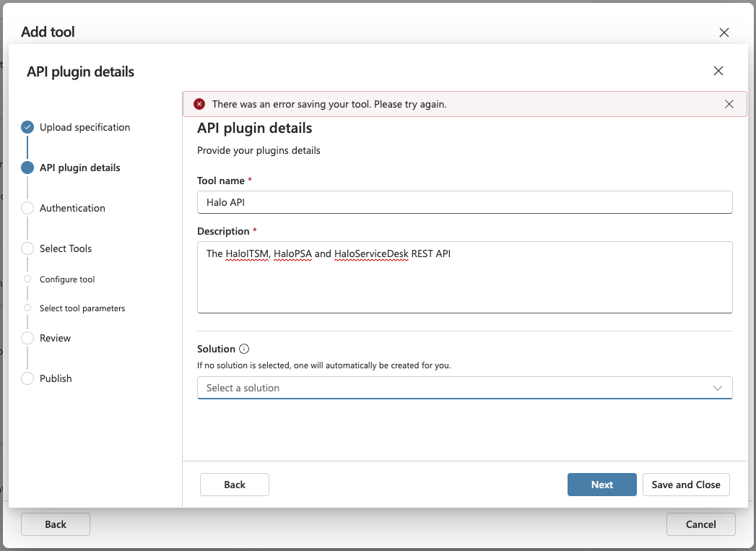Click the 'Add tool' dialog title

48,32
